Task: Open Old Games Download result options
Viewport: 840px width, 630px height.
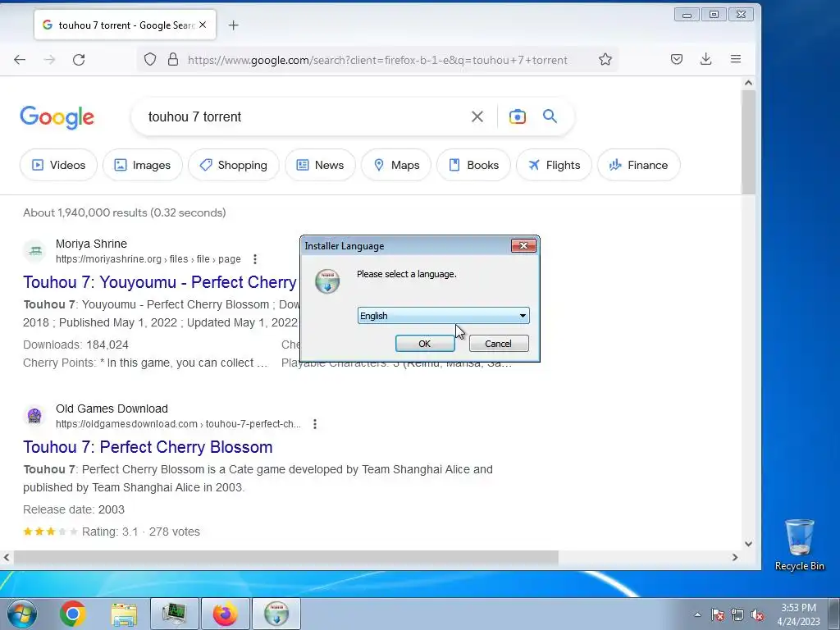Action: point(315,424)
